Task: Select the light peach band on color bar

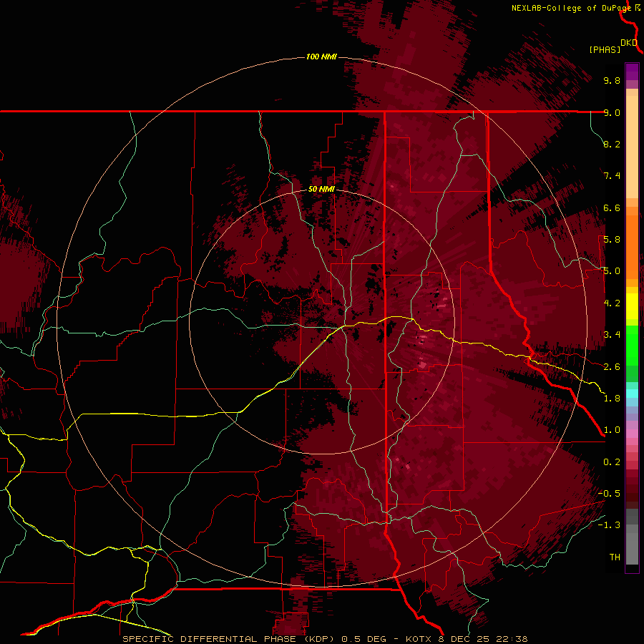Action: [632, 147]
